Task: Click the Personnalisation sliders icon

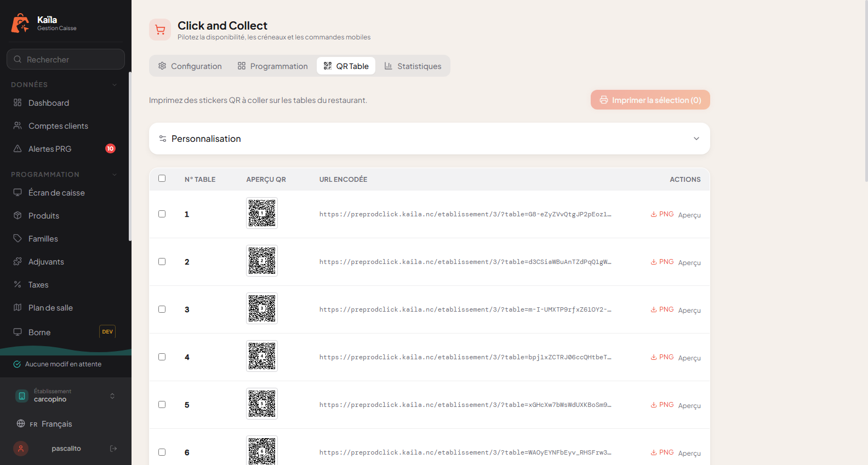Action: [x=163, y=139]
